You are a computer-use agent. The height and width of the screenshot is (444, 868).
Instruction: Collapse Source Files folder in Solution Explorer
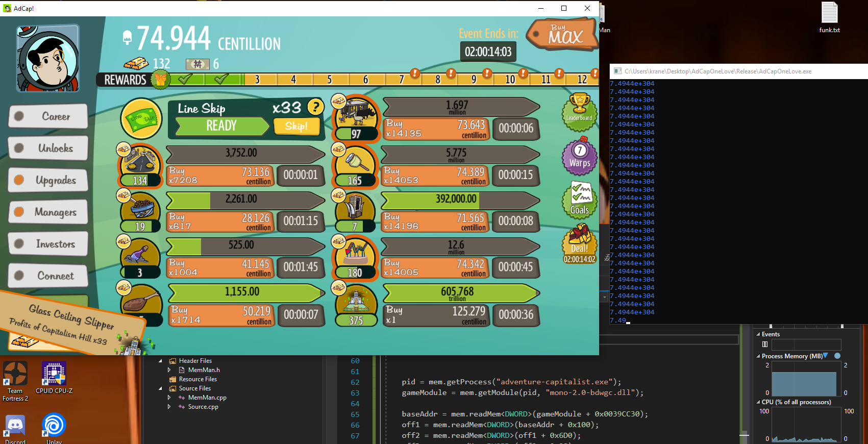(160, 388)
